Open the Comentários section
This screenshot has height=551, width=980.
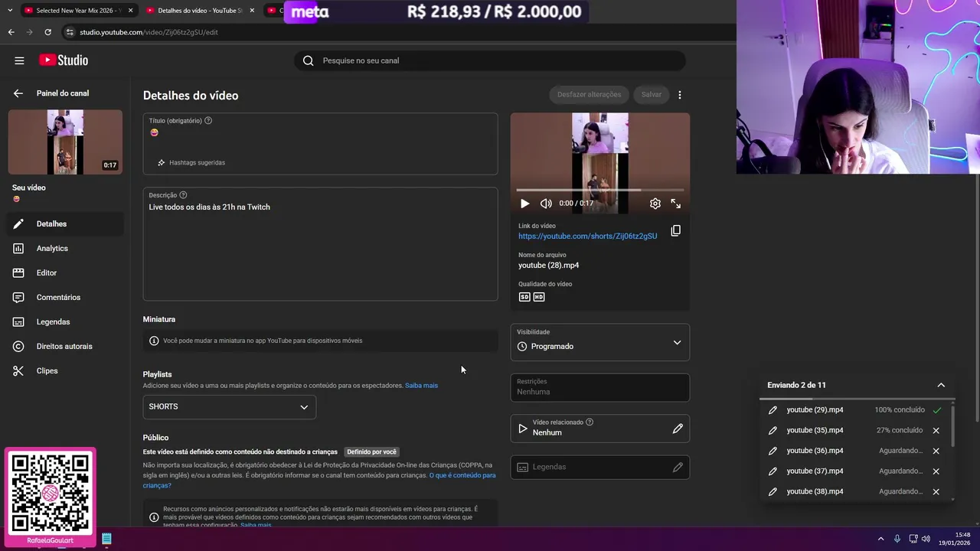(65, 297)
